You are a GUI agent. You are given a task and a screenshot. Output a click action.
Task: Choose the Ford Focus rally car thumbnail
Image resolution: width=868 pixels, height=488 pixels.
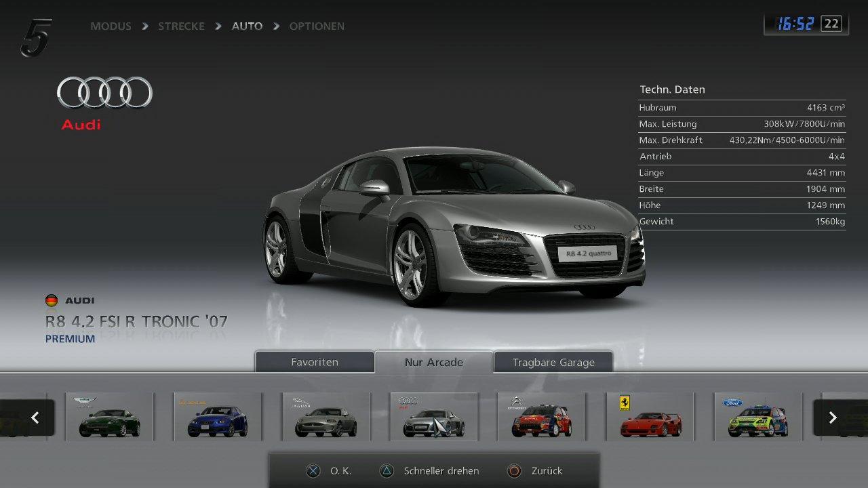(758, 417)
